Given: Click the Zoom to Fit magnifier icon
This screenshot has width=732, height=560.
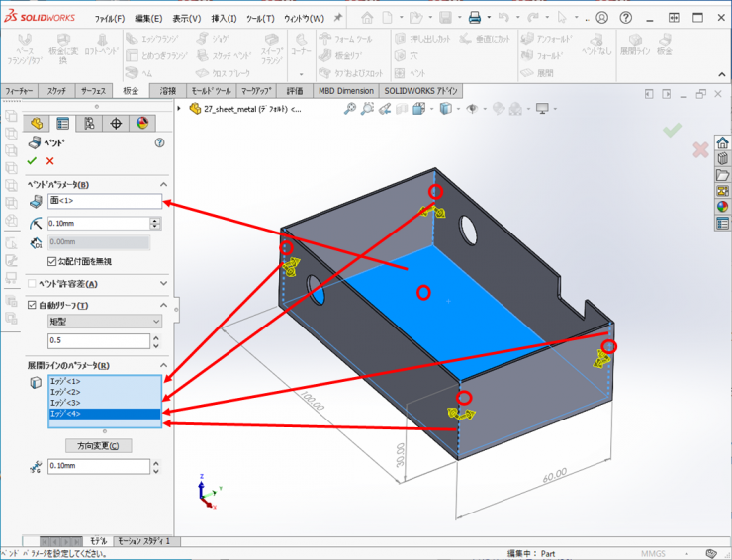Looking at the screenshot, I should click(x=350, y=110).
